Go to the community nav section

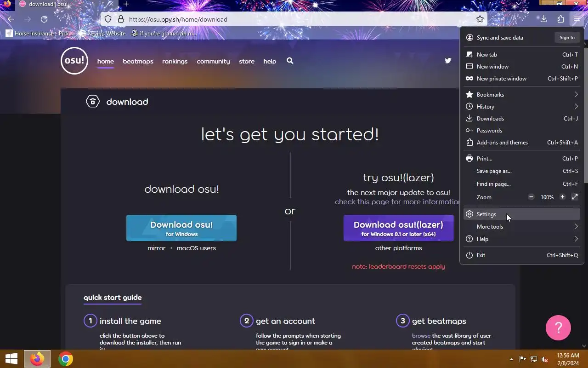(213, 61)
